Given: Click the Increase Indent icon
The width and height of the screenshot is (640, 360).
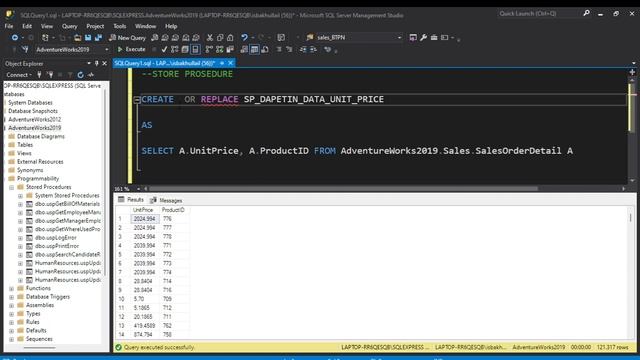Looking at the screenshot, I should point(313,49).
